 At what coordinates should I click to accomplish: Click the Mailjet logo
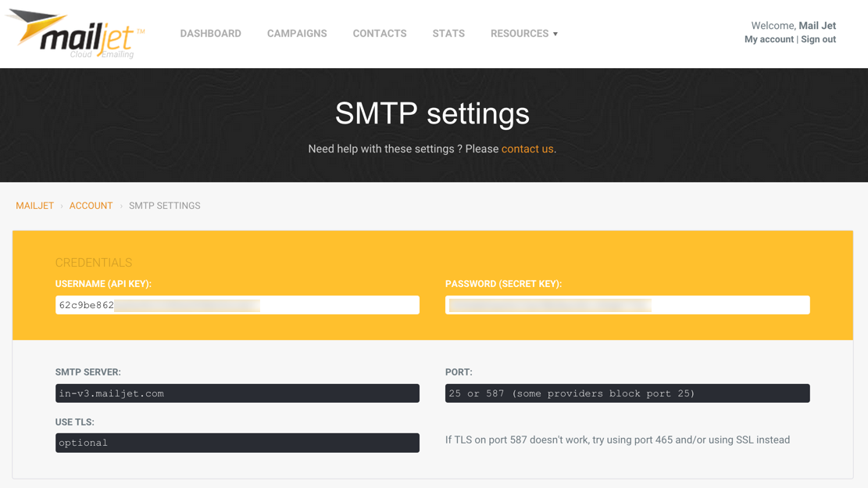pos(75,34)
